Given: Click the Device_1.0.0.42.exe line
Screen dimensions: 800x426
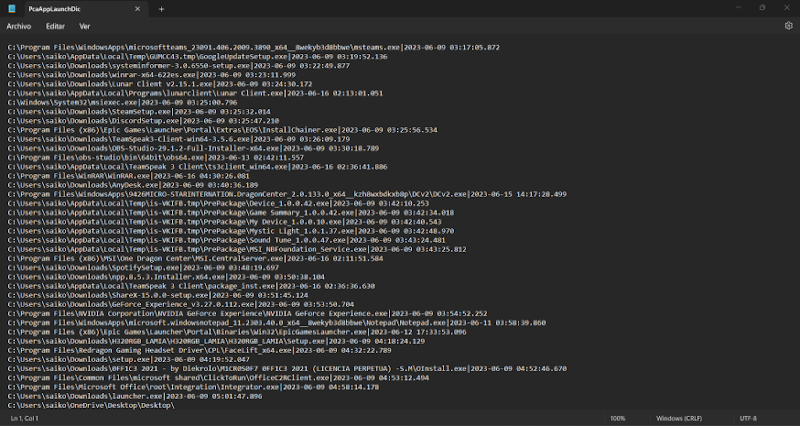Looking at the screenshot, I should click(218, 204).
